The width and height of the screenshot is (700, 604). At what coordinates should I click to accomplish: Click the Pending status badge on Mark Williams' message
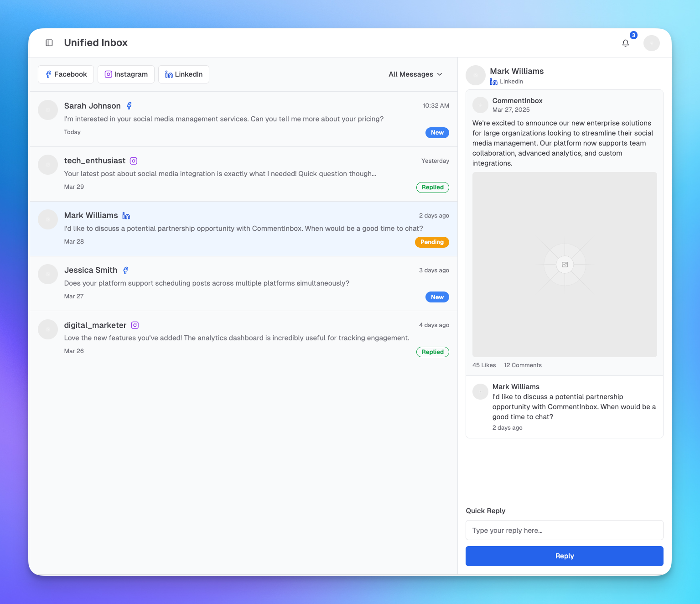(431, 242)
